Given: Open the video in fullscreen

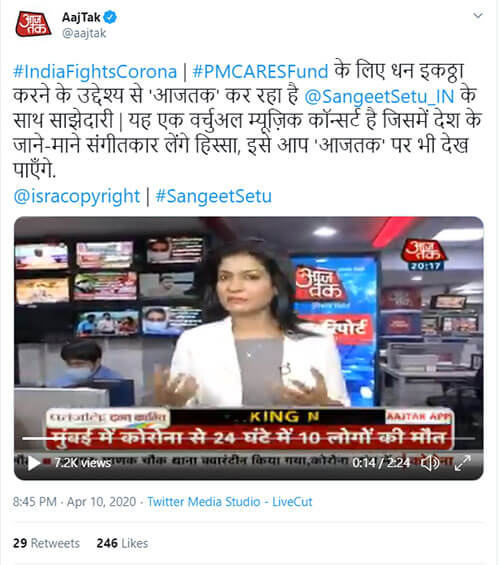Looking at the screenshot, I should 463,463.
